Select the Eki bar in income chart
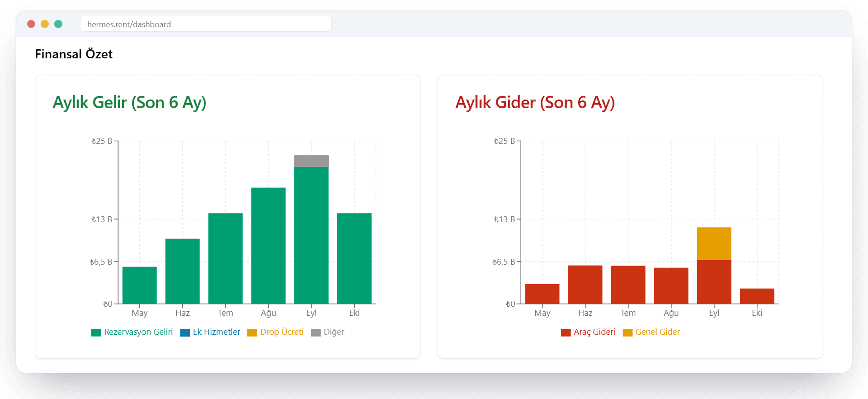This screenshot has height=399, width=868. pos(354,259)
